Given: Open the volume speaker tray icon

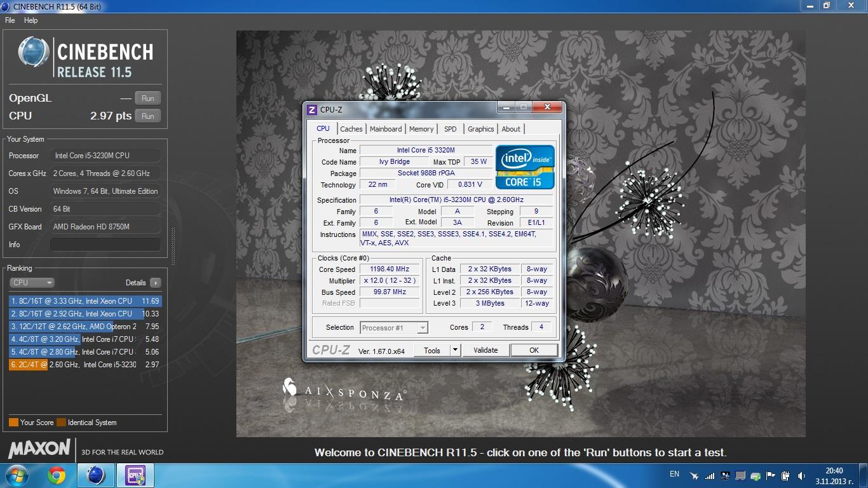Looking at the screenshot, I should point(801,475).
